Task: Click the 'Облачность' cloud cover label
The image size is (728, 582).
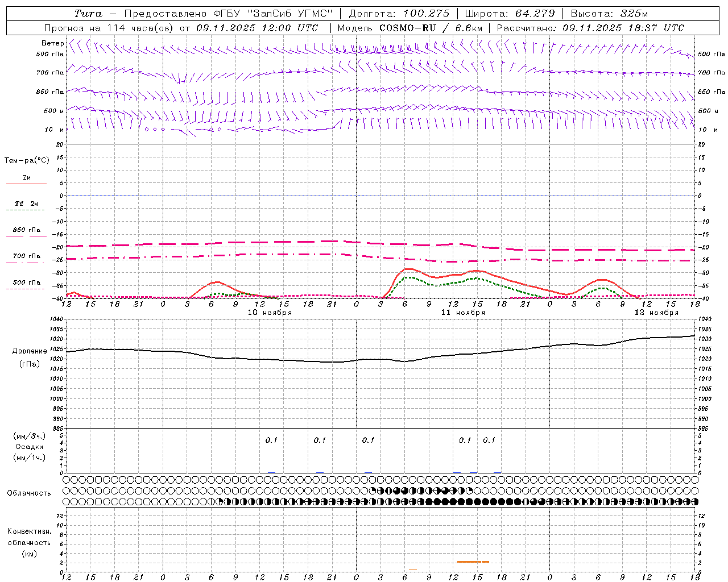Action: coord(29,493)
